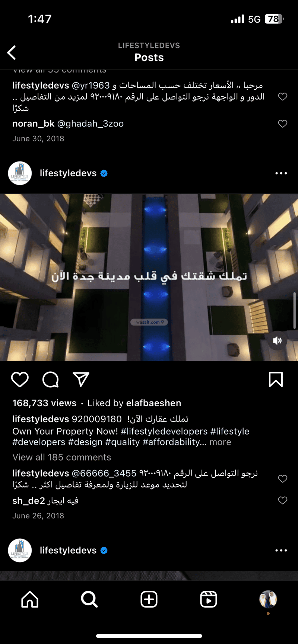298x644 pixels.
Task: Open comments with the speech bubble icon
Action: [50, 379]
